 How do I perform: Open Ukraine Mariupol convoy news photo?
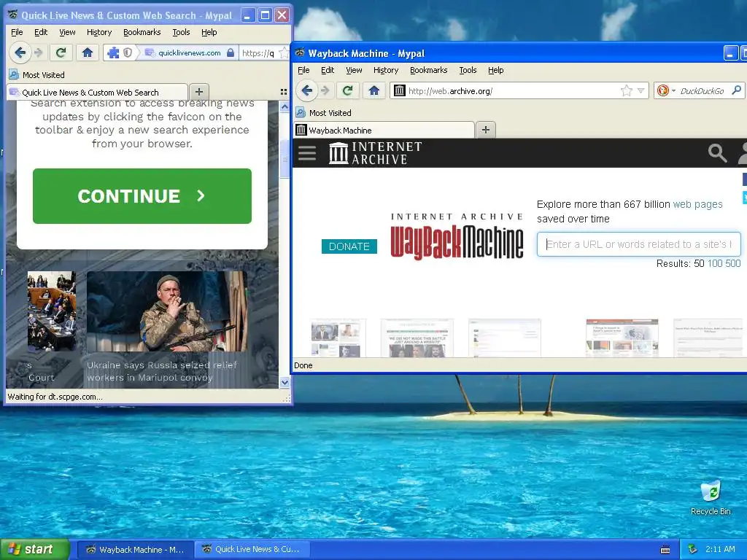pos(167,311)
